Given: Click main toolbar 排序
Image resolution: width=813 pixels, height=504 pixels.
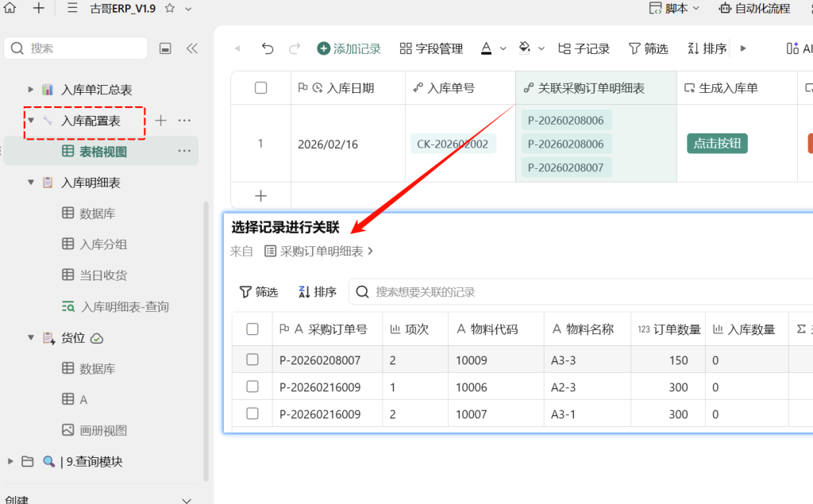Looking at the screenshot, I should pos(707,48).
